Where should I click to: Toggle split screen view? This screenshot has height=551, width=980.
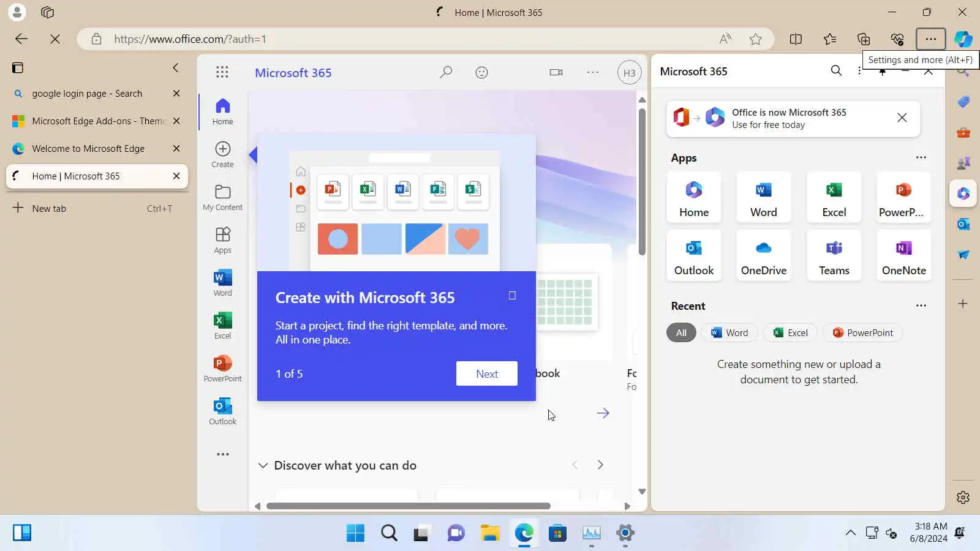click(796, 39)
